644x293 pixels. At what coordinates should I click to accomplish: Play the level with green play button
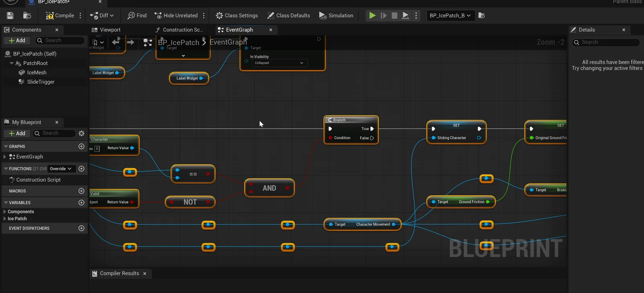coord(372,16)
